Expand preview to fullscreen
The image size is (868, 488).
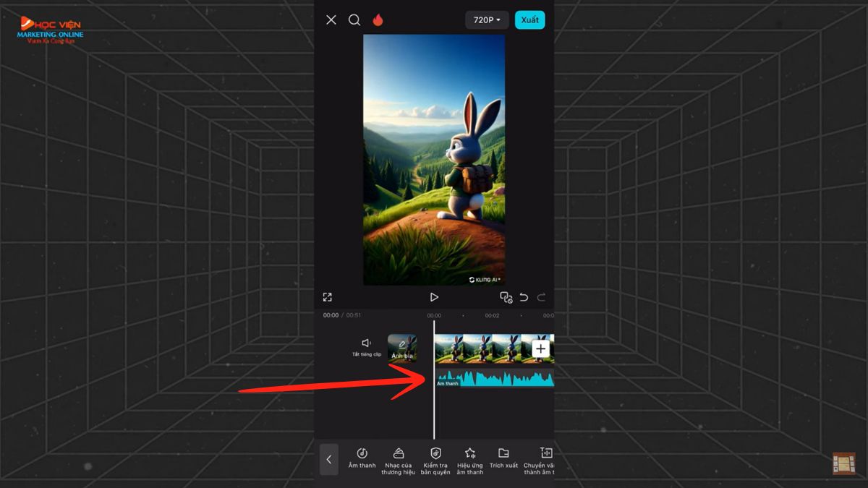tap(328, 297)
